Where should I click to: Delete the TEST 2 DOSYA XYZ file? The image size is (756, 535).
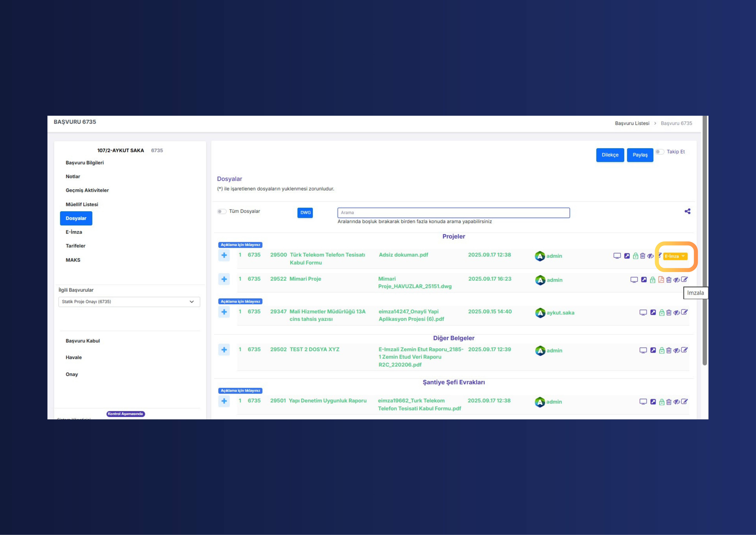click(x=669, y=350)
